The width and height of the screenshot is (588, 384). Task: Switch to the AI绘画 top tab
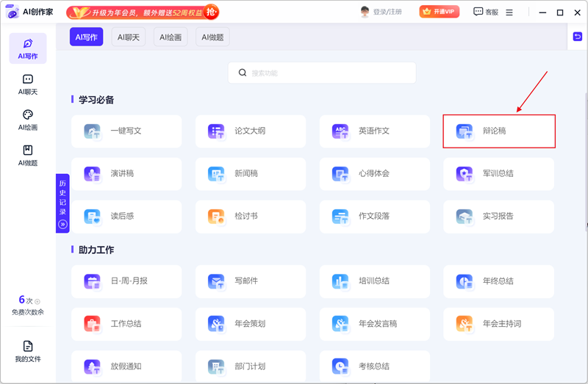(171, 37)
